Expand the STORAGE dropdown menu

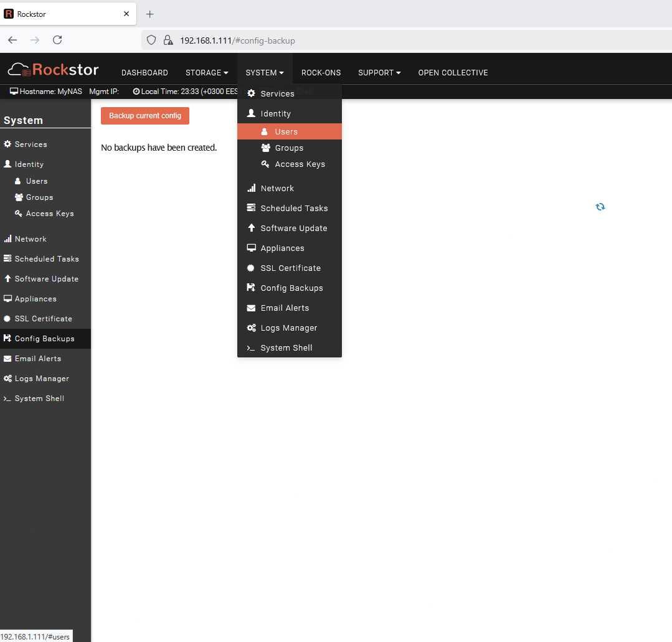point(207,72)
